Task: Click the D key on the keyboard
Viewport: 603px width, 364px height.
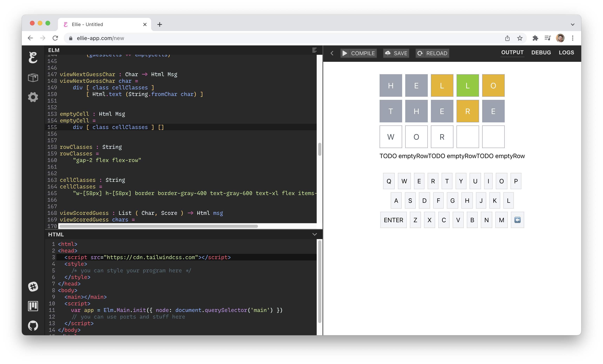Action: [424, 201]
